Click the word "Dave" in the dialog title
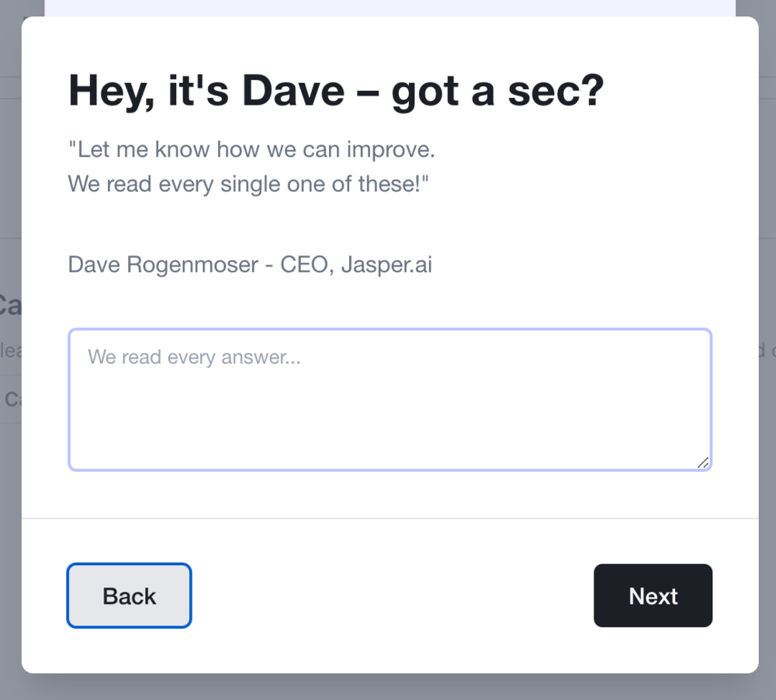The image size is (776, 700). pos(293,91)
